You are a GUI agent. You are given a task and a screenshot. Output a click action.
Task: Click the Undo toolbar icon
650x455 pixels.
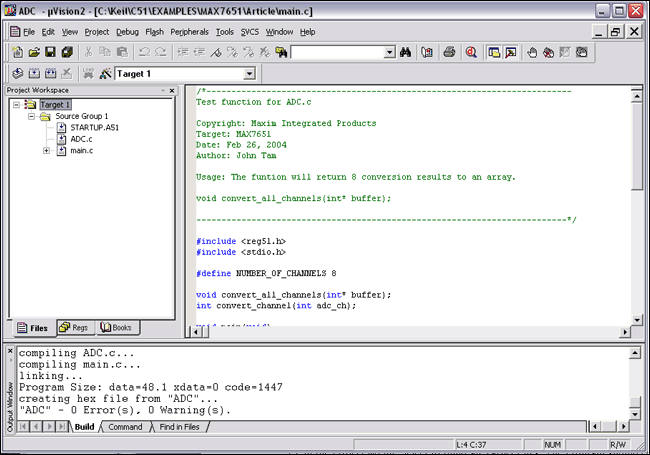(x=144, y=52)
